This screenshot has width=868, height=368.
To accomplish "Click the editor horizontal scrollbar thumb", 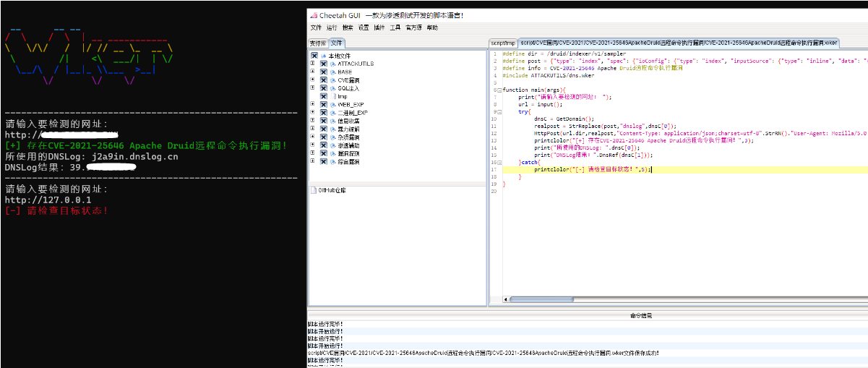I will click(x=541, y=299).
